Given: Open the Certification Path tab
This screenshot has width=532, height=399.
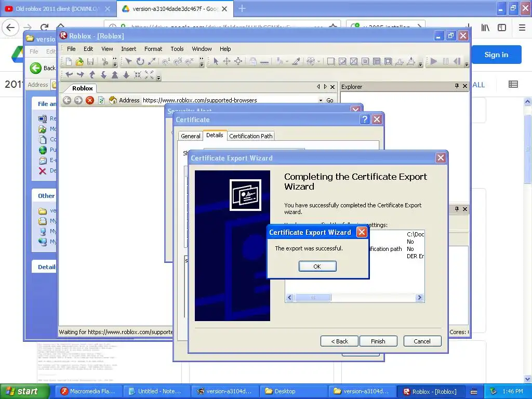Looking at the screenshot, I should [x=251, y=136].
